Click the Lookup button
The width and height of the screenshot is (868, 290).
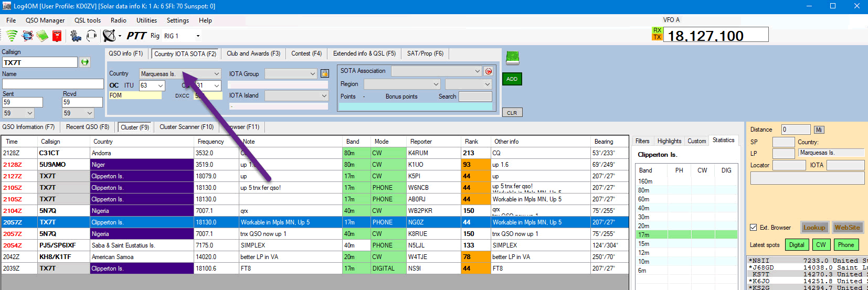814,228
